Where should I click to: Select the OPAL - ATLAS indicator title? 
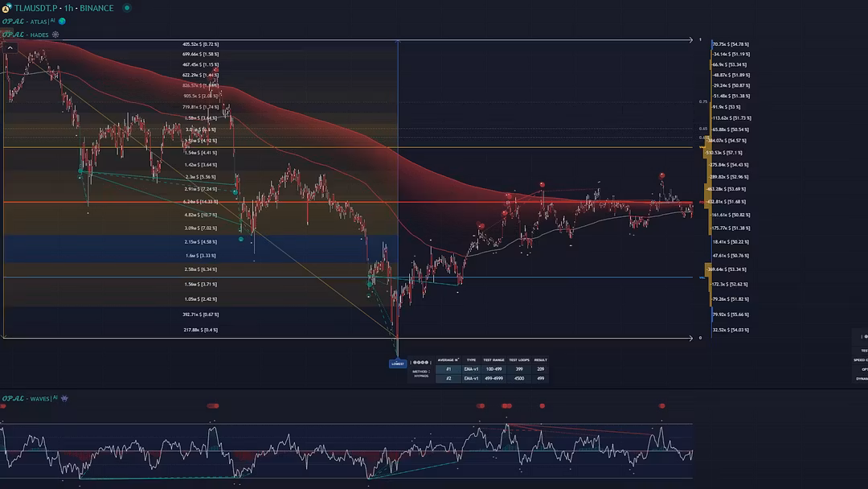coord(24,22)
